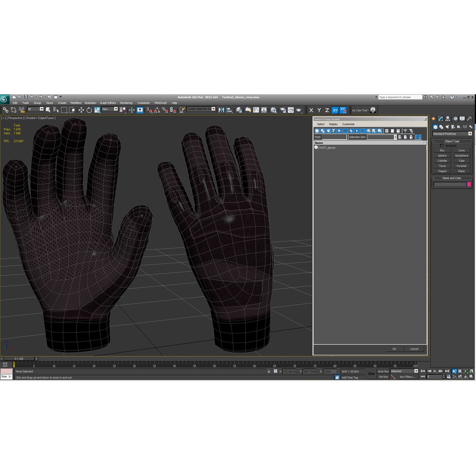476x476 pixels.
Task: Select SWAT_glover in the scene list
Action: [327, 148]
